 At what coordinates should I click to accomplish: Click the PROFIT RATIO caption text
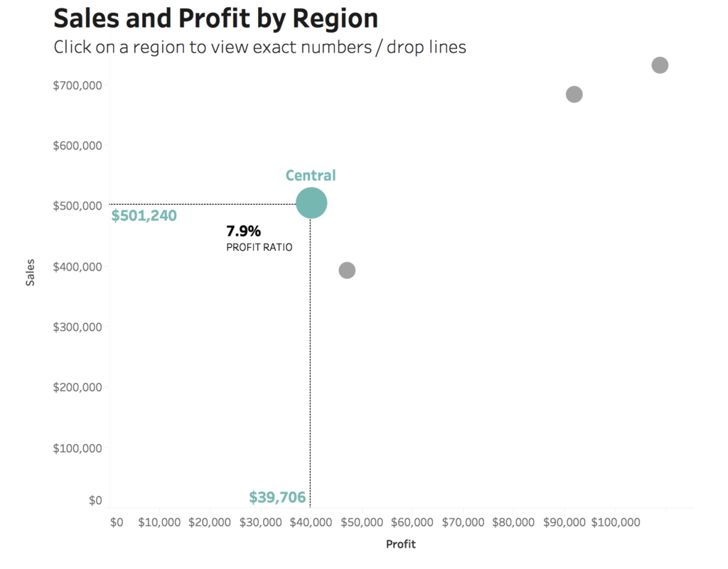tap(259, 247)
